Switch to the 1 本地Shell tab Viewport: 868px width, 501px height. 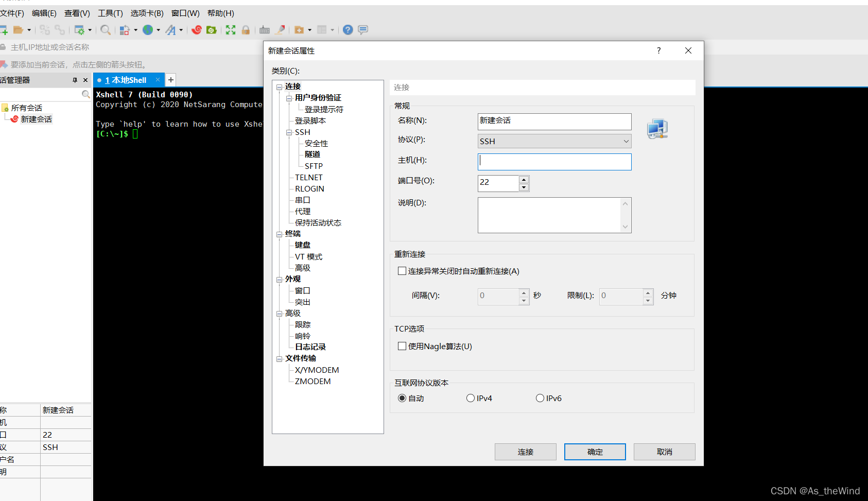(129, 80)
